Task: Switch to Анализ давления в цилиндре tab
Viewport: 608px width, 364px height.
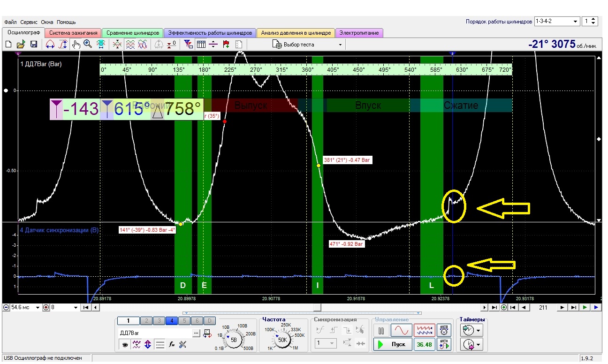Action: tap(296, 33)
